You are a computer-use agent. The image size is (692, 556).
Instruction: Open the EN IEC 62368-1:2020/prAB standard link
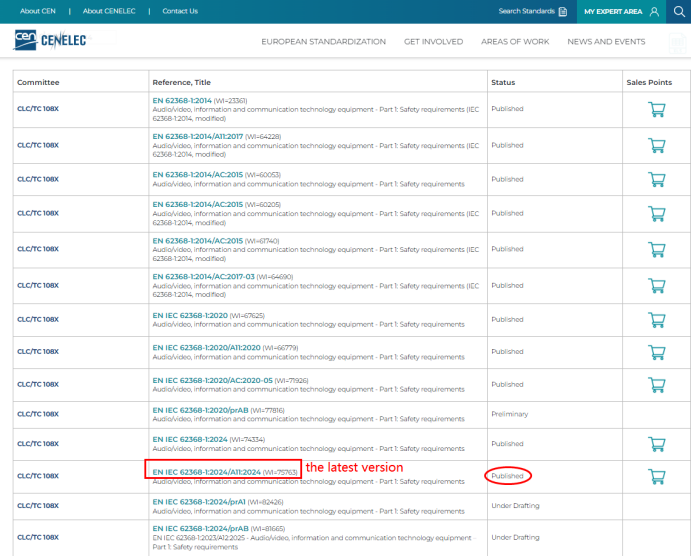[200, 410]
